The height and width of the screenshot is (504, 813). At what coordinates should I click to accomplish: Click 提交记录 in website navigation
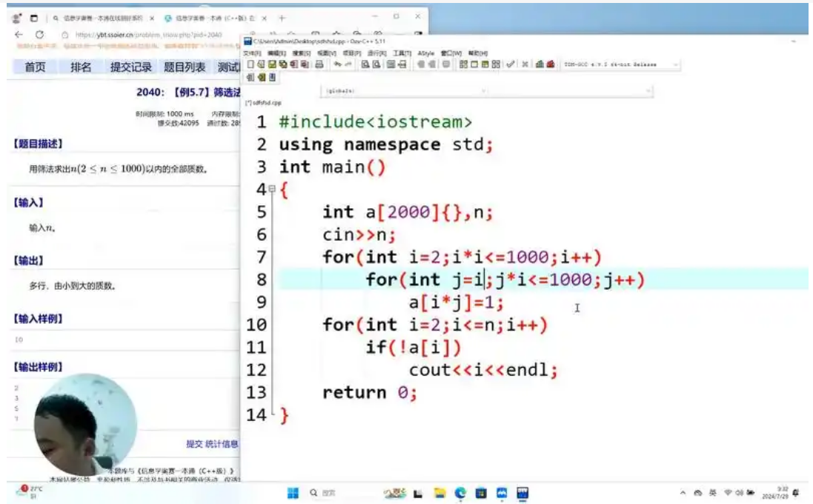pos(130,67)
